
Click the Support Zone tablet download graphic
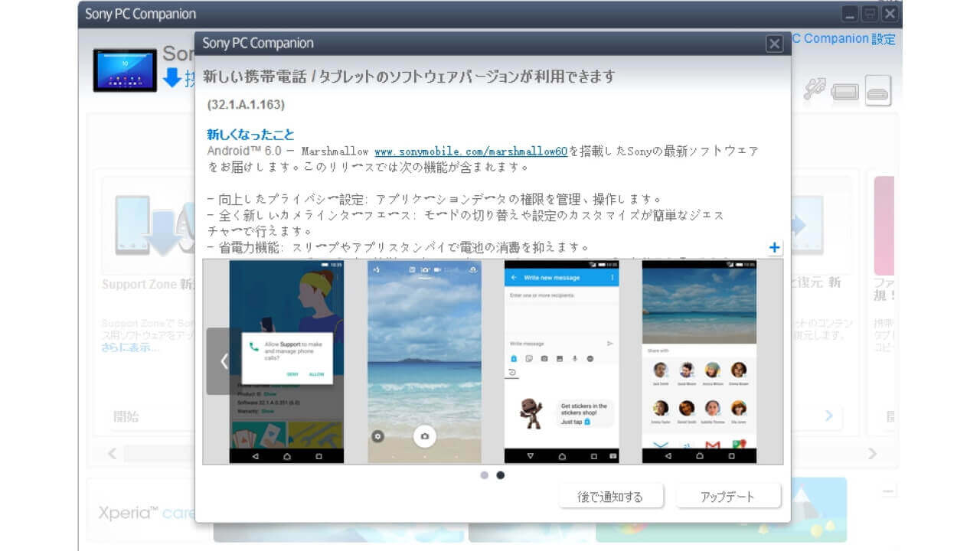157,222
